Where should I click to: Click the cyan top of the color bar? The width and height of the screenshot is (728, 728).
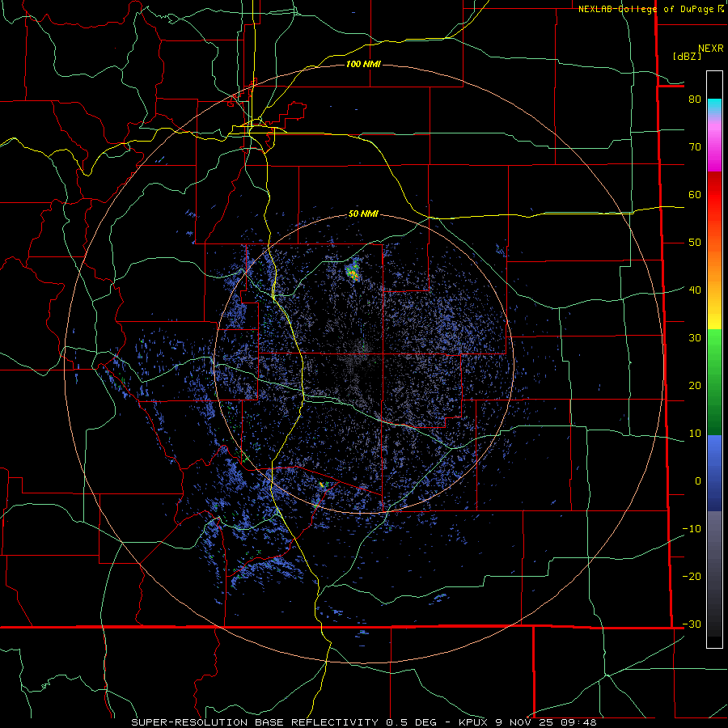[x=714, y=105]
